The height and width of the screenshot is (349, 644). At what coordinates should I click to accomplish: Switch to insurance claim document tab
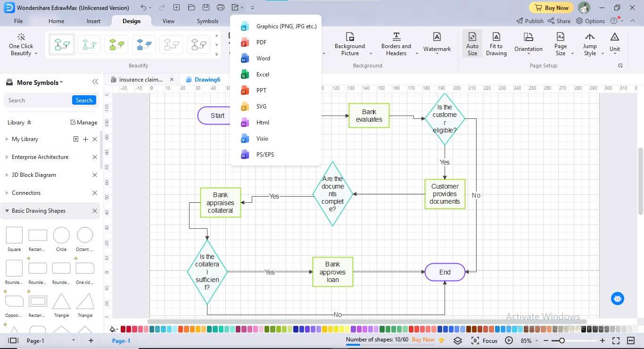pyautogui.click(x=141, y=80)
